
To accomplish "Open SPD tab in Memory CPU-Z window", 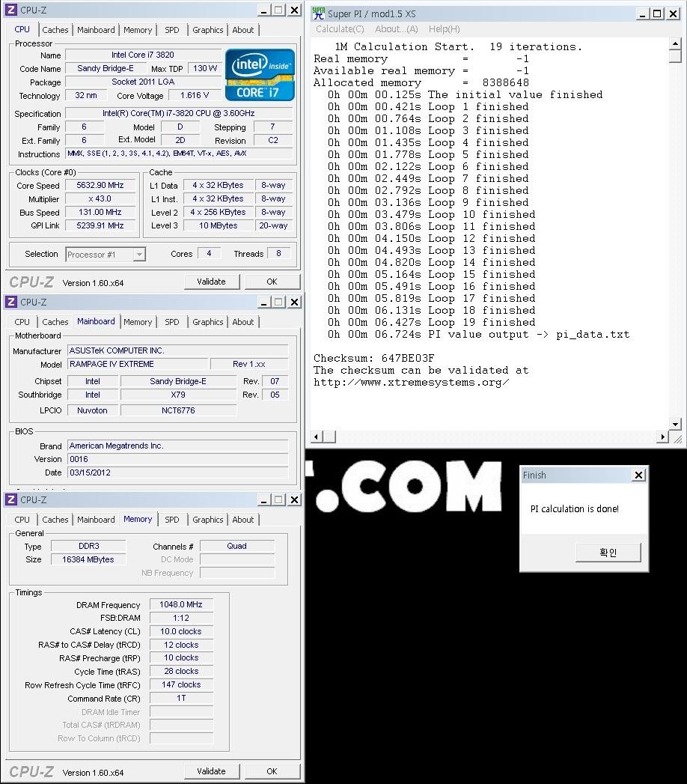I will (x=172, y=520).
